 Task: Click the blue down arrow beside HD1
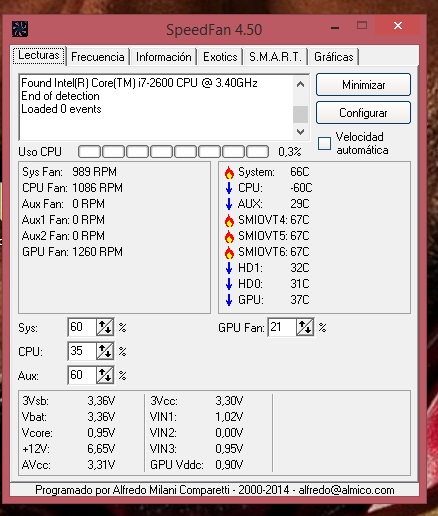point(229,268)
